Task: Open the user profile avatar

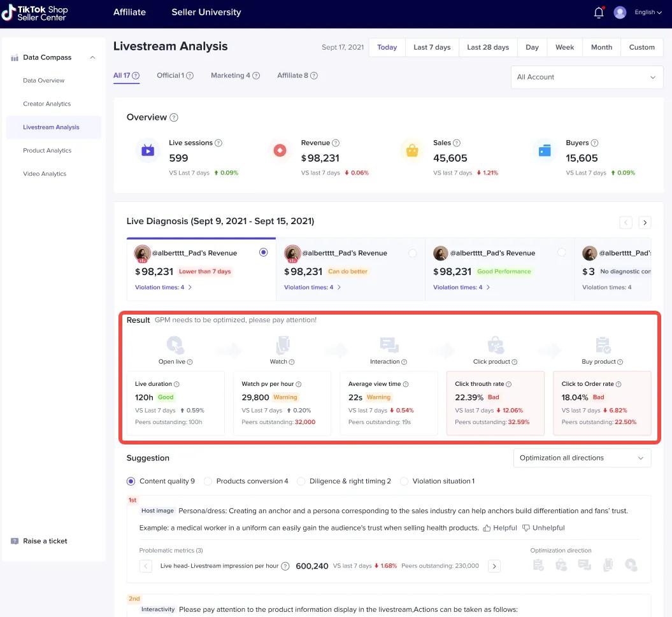Action: pyautogui.click(x=620, y=13)
